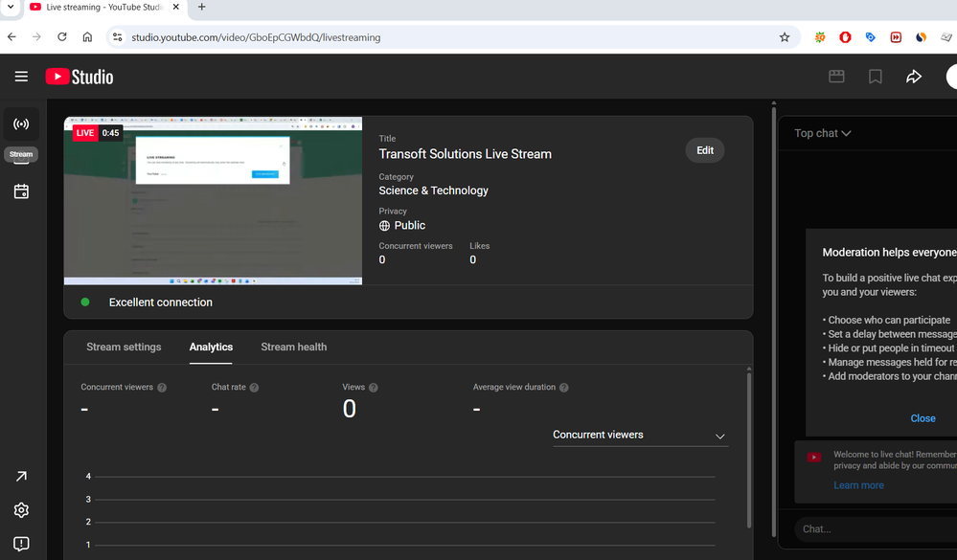
Task: Click the live stream preview thumbnail
Action: pyautogui.click(x=213, y=201)
